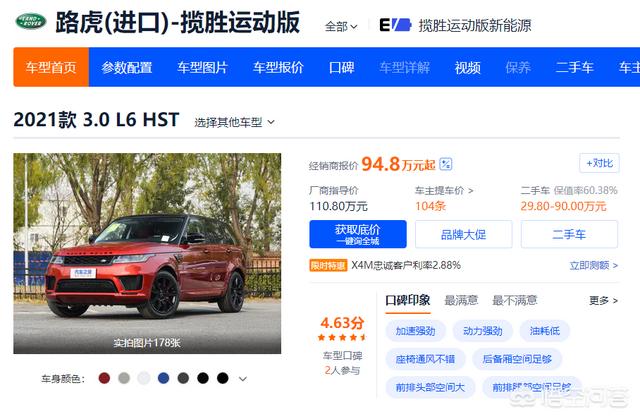Click the 后备厢空间足够 tag
The width and height of the screenshot is (640, 419).
[x=517, y=359]
